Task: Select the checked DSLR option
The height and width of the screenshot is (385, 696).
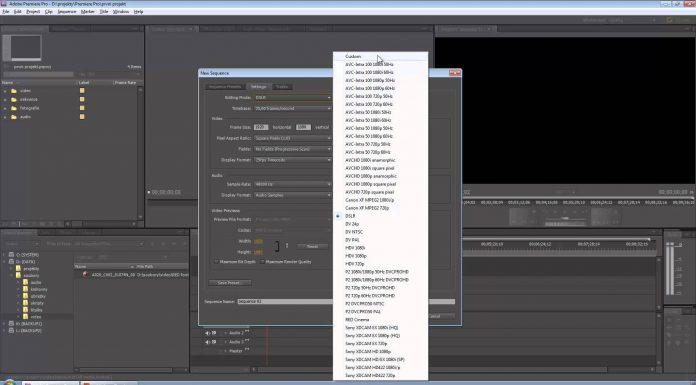Action: 380,216
